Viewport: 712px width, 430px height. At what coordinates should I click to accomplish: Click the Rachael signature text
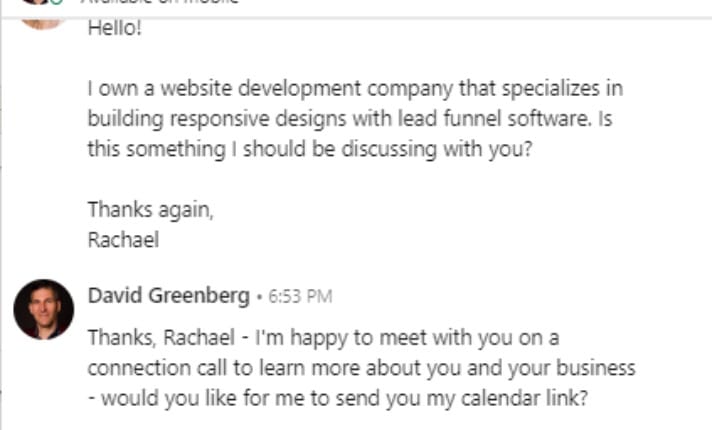(x=123, y=240)
